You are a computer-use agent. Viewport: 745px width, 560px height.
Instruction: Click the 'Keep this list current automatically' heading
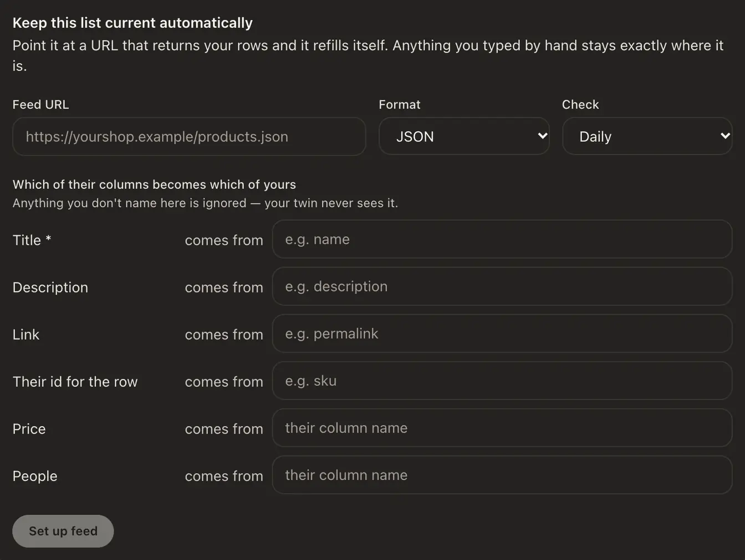pos(132,23)
